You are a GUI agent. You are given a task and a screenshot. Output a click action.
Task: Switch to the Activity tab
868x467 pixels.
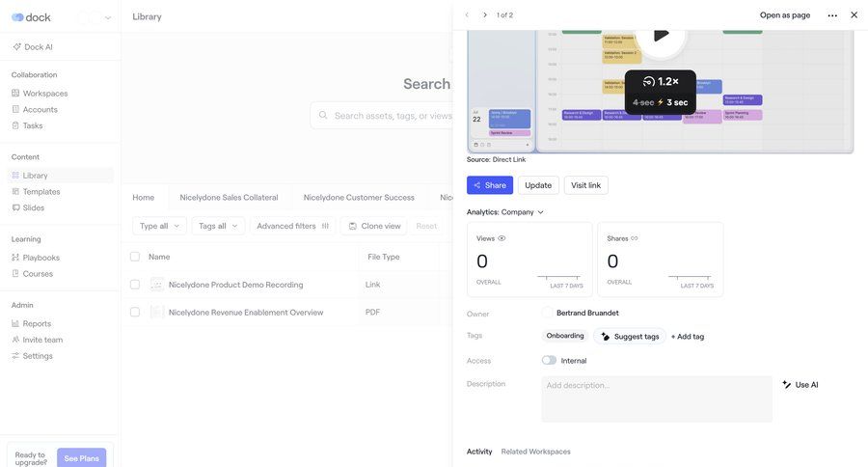point(479,452)
